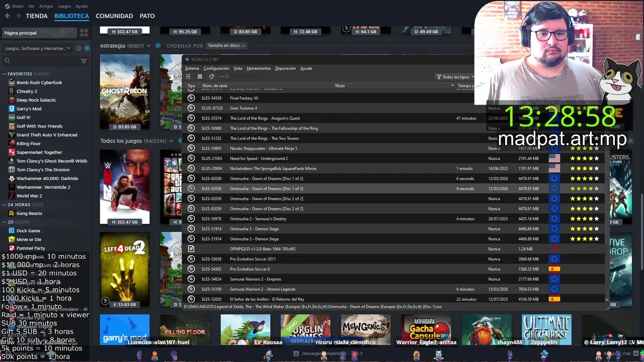Click Gang Beasts icon under 24 HORAS
The image size is (644, 362).
[12, 213]
